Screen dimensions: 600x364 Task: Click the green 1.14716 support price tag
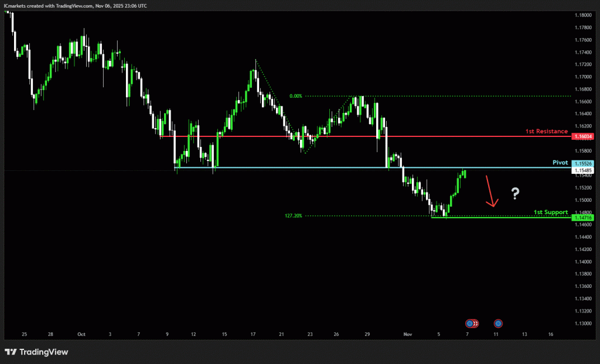point(584,218)
